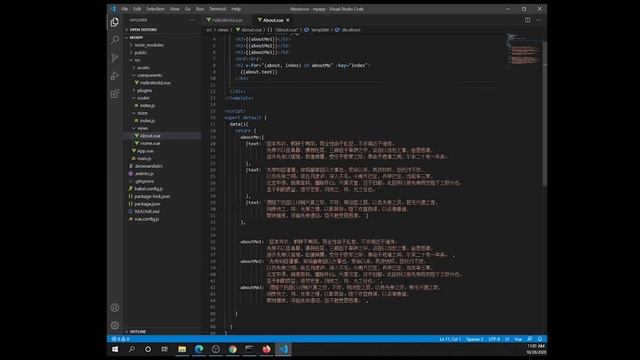Collapse the src folder
The width and height of the screenshot is (640, 360).
coord(162,60)
